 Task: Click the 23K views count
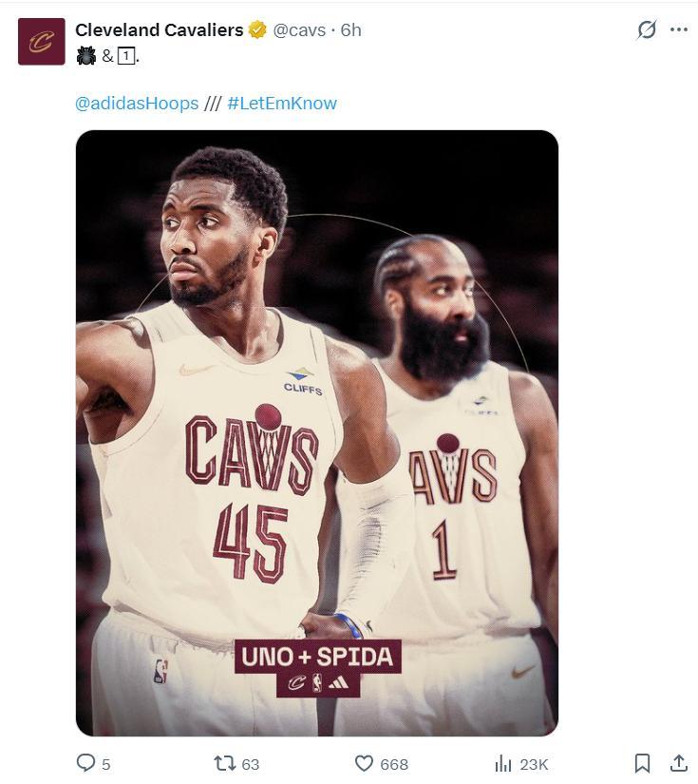534,764
